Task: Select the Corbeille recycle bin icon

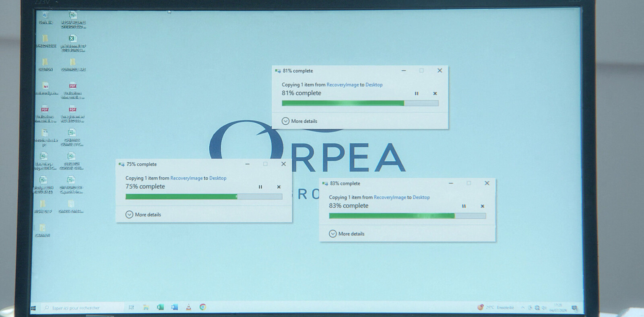Action: pos(45,18)
